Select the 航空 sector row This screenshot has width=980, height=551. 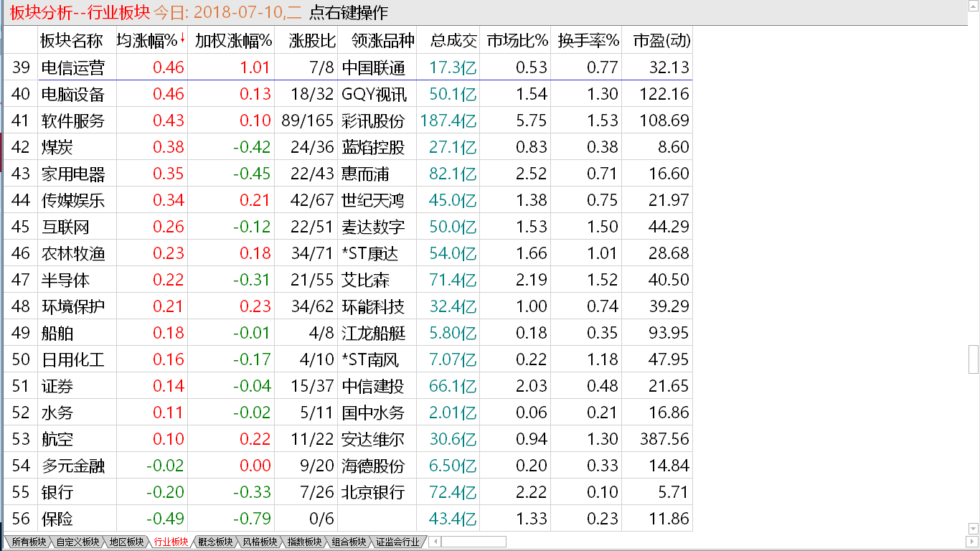click(348, 439)
